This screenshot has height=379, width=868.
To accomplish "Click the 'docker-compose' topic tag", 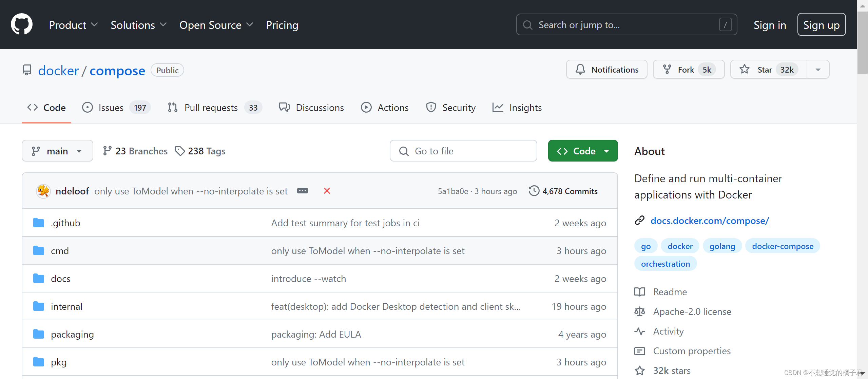I will pyautogui.click(x=783, y=246).
